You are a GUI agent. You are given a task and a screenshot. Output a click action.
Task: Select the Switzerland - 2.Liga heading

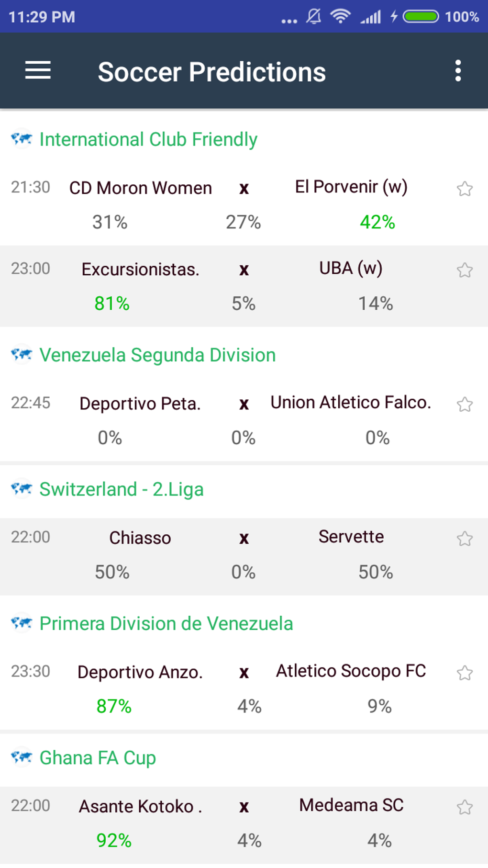[122, 489]
